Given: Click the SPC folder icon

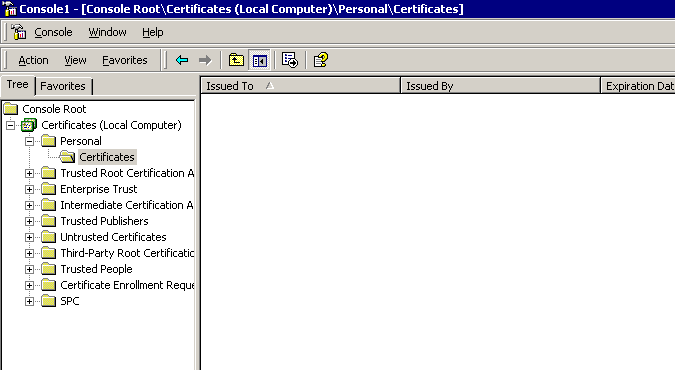Looking at the screenshot, I should pyautogui.click(x=48, y=301).
